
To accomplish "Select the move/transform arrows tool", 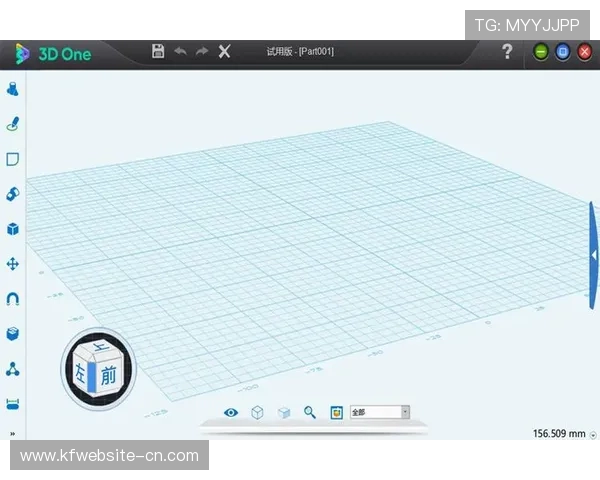I will [13, 264].
